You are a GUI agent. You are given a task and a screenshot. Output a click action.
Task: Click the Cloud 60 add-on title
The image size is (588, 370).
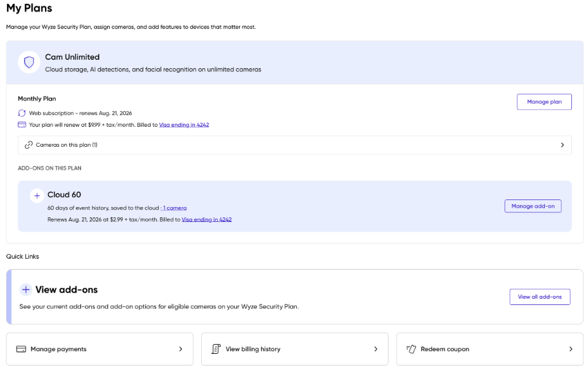coord(64,194)
